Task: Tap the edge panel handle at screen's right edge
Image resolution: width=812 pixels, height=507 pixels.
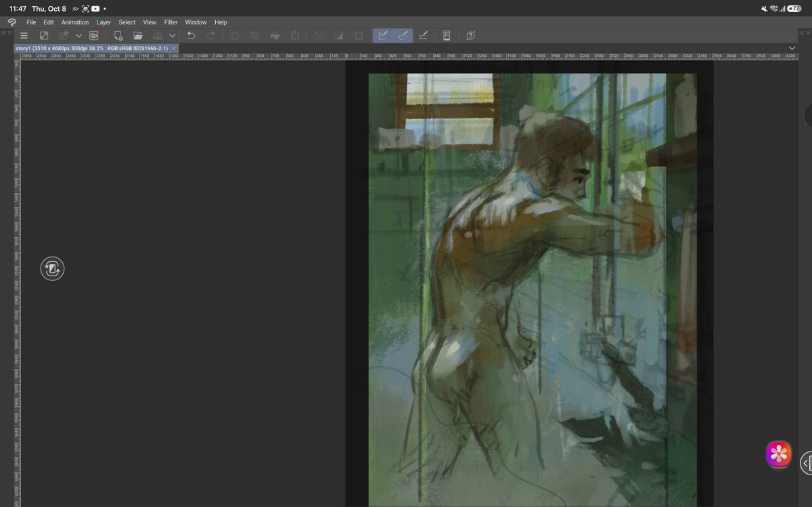Action: (807, 463)
